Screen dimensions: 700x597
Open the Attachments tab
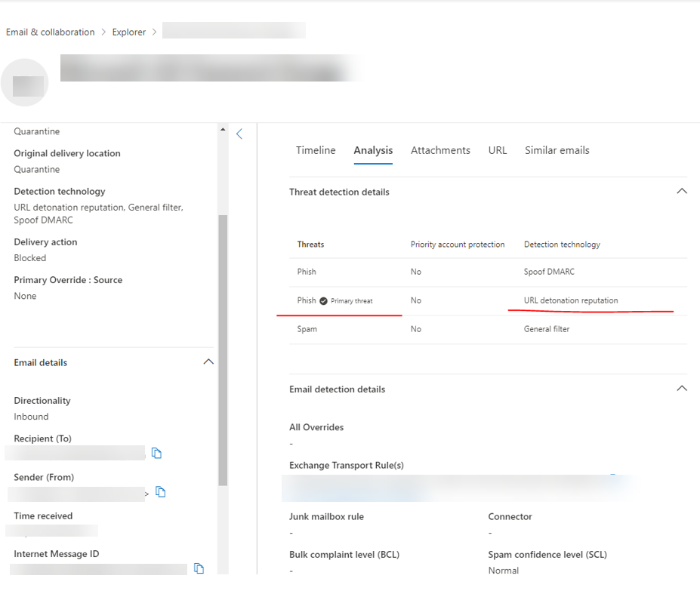coord(440,150)
